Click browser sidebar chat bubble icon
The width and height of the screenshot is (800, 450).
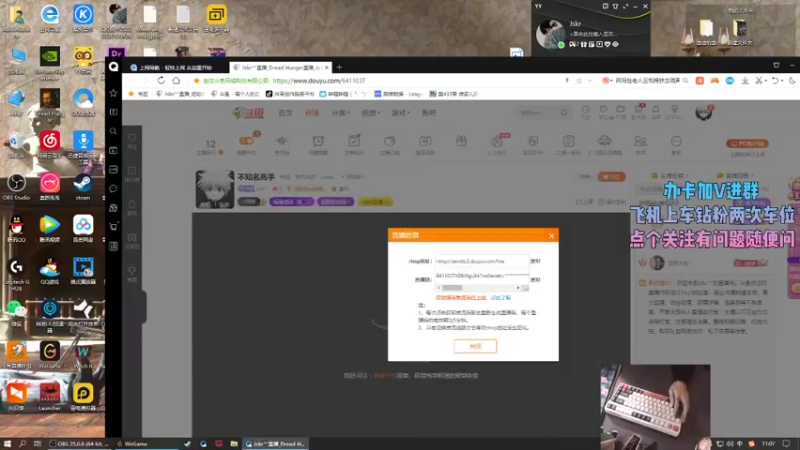(113, 189)
